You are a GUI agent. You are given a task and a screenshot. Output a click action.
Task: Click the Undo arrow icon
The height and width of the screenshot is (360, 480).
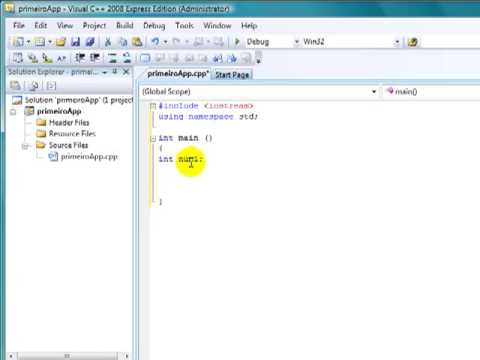point(155,42)
